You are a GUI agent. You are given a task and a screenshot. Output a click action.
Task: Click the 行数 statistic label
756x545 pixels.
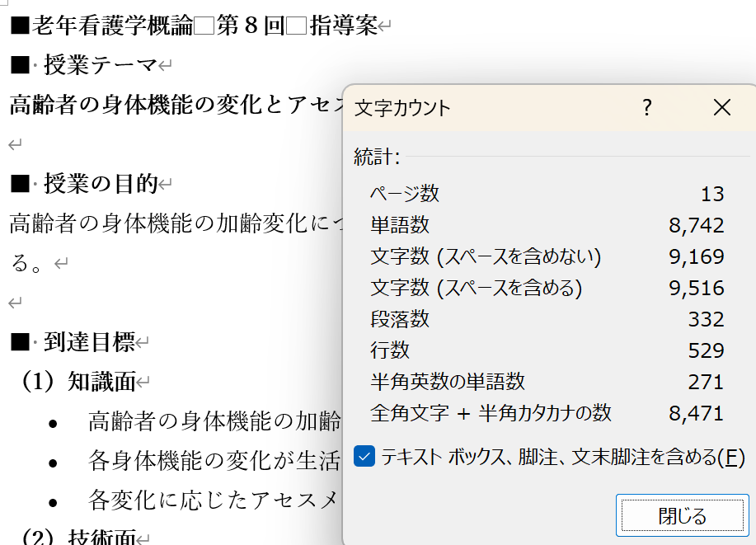(x=390, y=350)
